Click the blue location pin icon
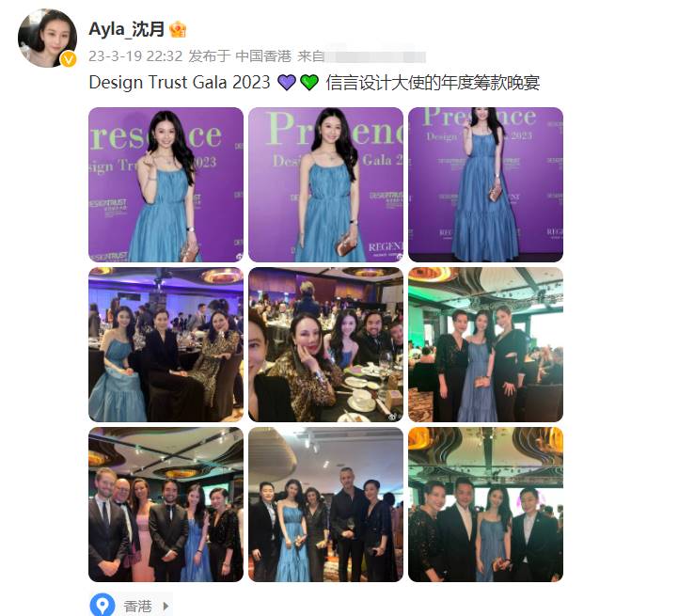Screen dimensions: 694x616 click(103, 606)
